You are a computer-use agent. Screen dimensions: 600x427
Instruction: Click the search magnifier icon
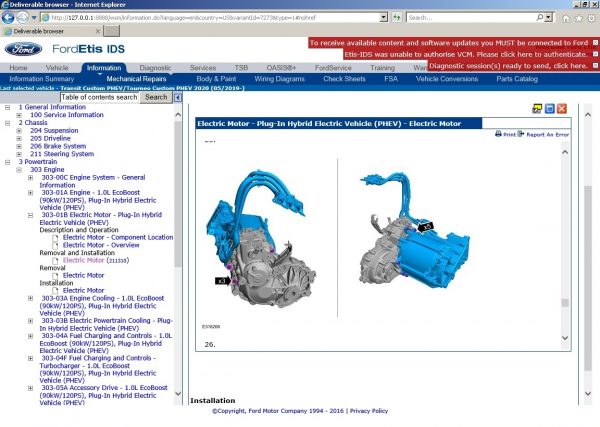point(540,18)
